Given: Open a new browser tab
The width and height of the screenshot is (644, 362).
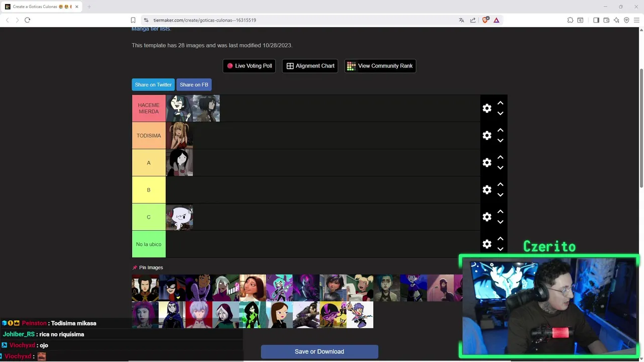Looking at the screenshot, I should point(89,7).
